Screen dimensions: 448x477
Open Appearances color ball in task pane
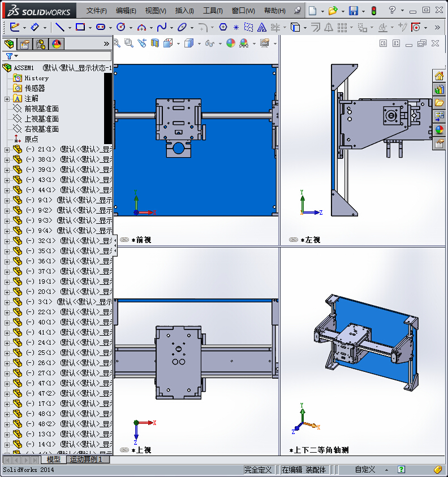click(x=439, y=130)
